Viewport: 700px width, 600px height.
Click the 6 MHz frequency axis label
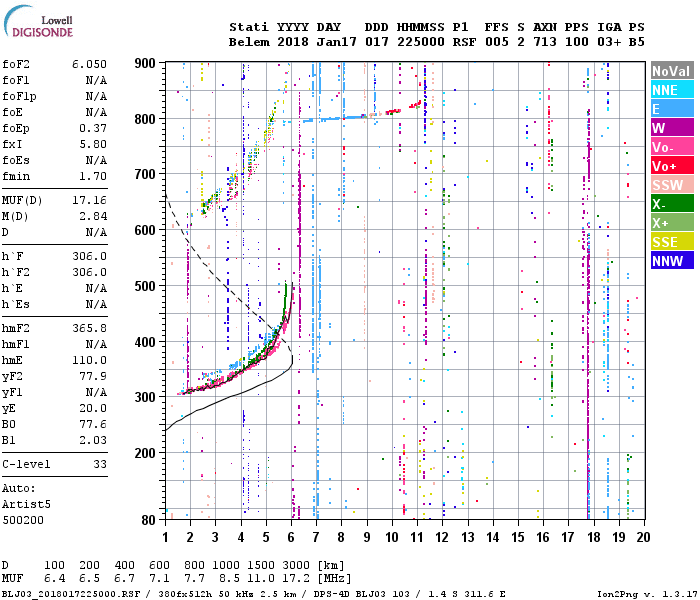click(x=291, y=537)
